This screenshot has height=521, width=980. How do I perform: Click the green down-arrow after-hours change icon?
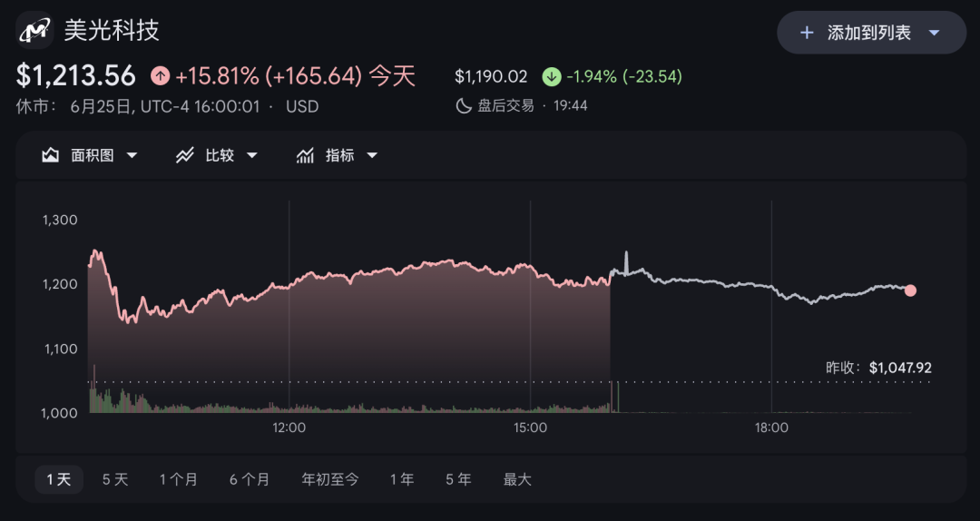pyautogui.click(x=552, y=76)
